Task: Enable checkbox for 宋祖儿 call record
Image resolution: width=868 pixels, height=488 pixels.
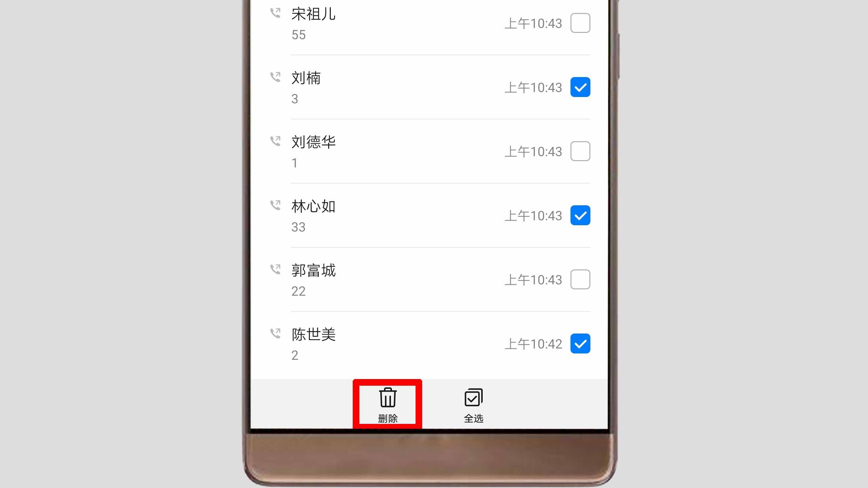Action: pos(579,23)
